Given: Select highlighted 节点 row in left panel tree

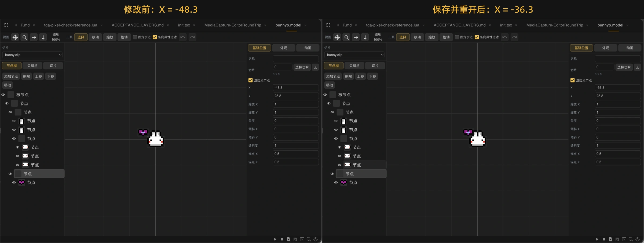Looking at the screenshot, I should point(39,174).
